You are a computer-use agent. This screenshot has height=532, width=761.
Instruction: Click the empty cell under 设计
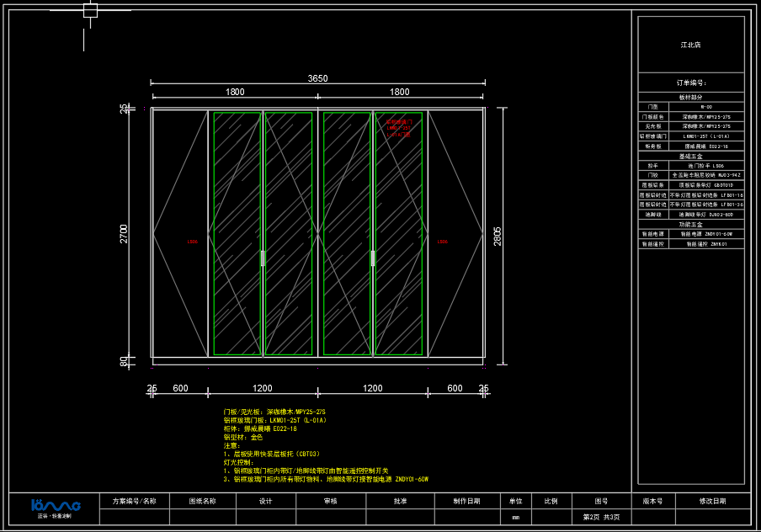pyautogui.click(x=265, y=517)
